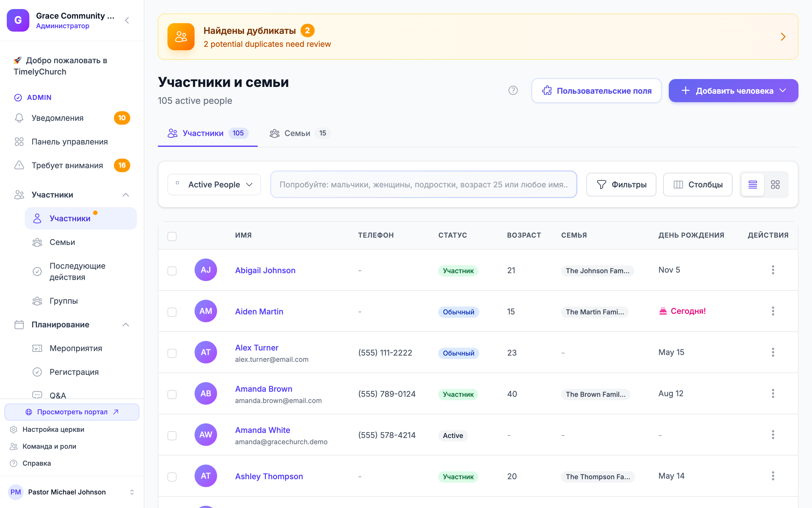The width and height of the screenshot is (812, 508).
Task: Click the AJ avatar of Abigail Johnson
Action: 206,270
